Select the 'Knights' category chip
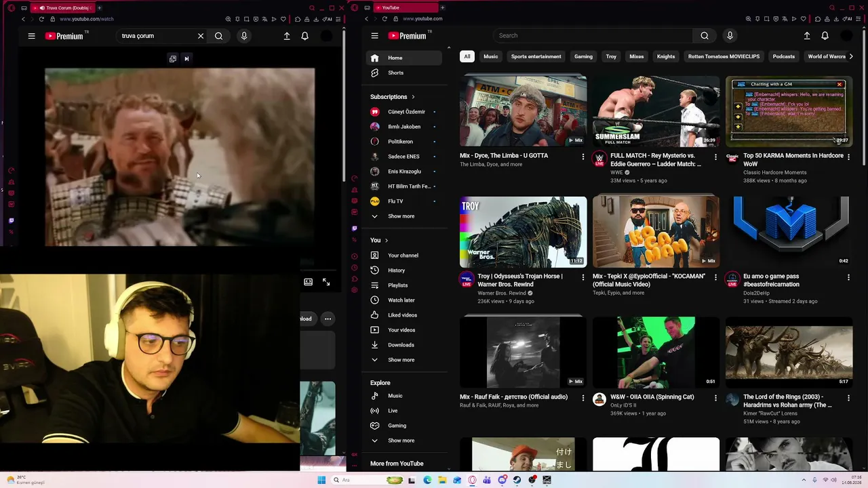 (x=666, y=56)
